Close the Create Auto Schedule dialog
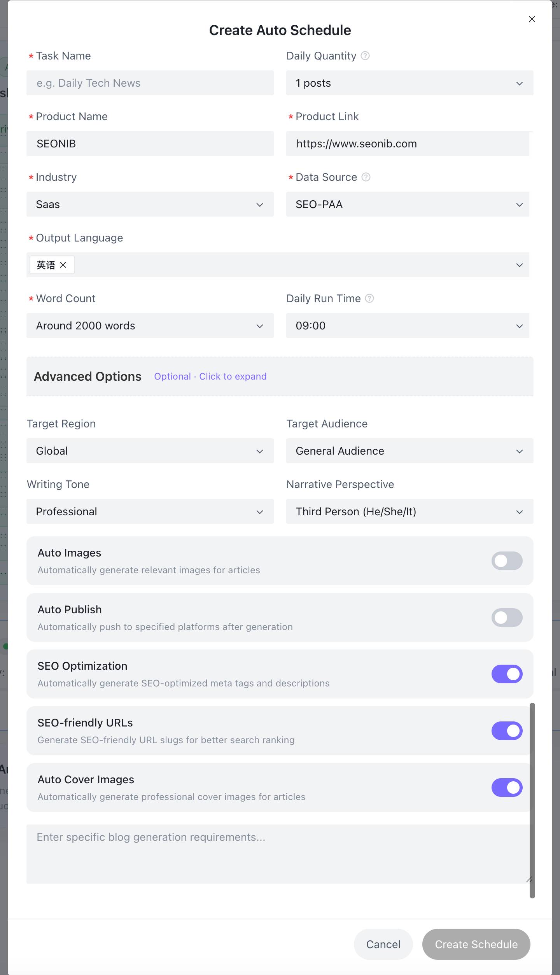 [532, 19]
